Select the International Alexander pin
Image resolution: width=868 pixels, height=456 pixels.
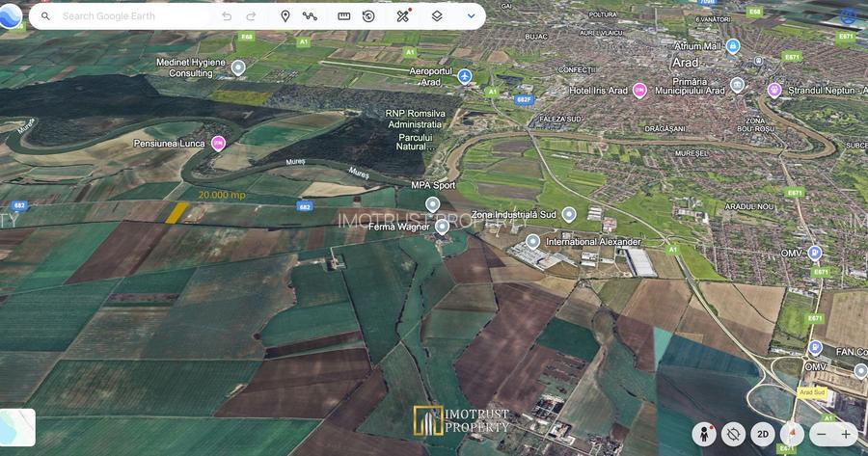(532, 241)
